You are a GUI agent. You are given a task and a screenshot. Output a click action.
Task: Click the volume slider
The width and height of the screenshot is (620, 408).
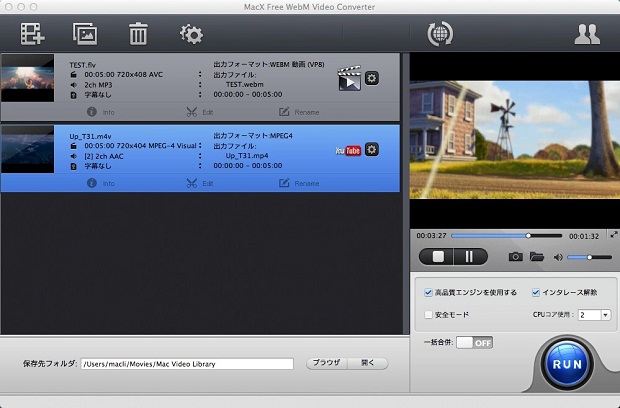[590, 257]
